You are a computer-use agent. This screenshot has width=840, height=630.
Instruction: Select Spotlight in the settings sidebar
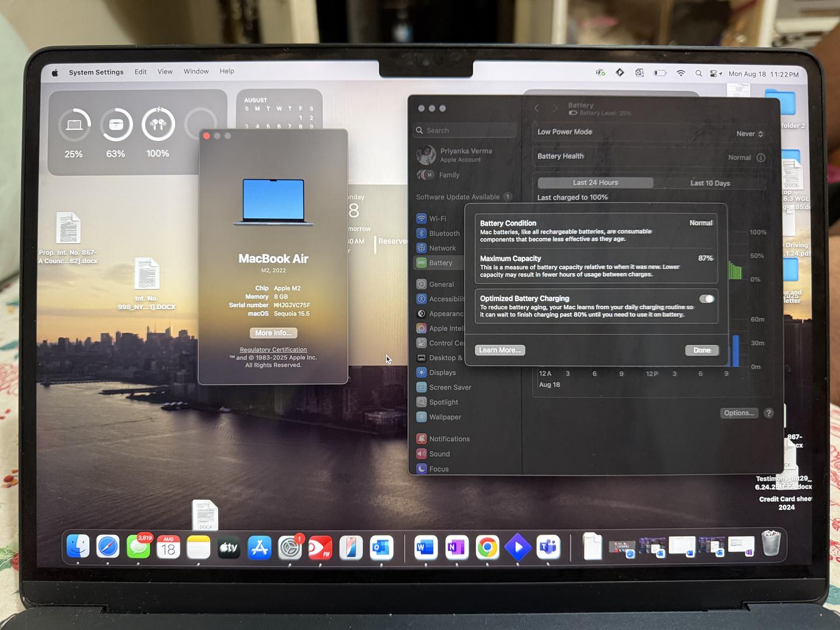click(438, 402)
